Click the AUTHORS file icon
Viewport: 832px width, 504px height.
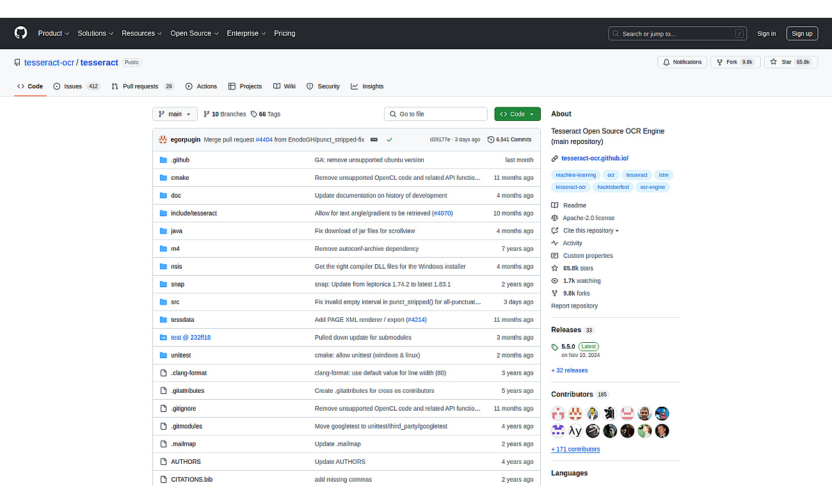[163, 462]
